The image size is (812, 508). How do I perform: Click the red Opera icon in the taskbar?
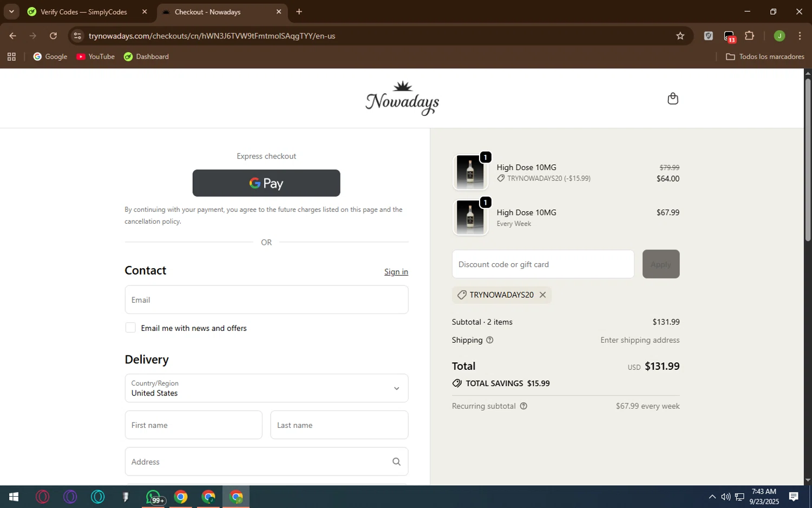[42, 497]
